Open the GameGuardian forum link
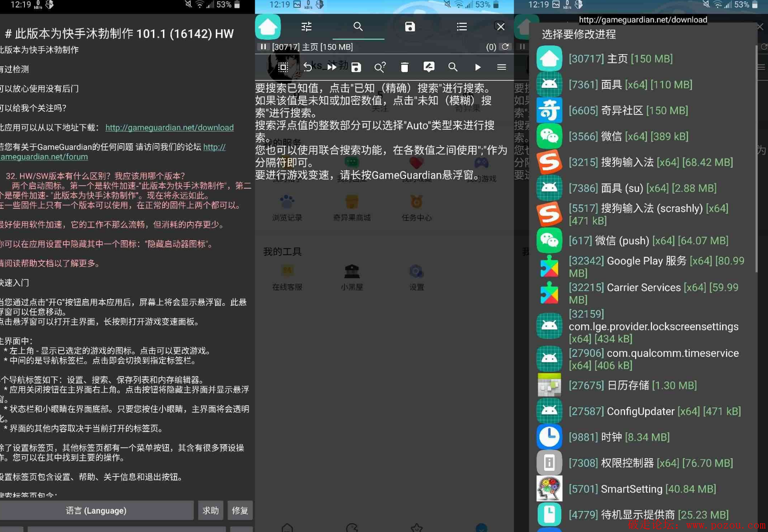768x532 pixels. 113,152
